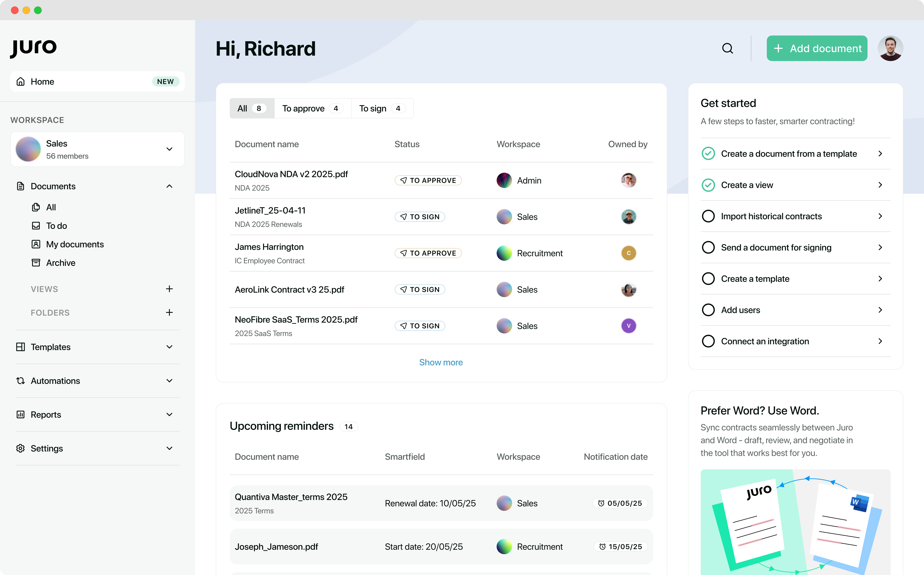Add a folder using the FOLDERS plus icon
This screenshot has width=924, height=575.
(169, 313)
